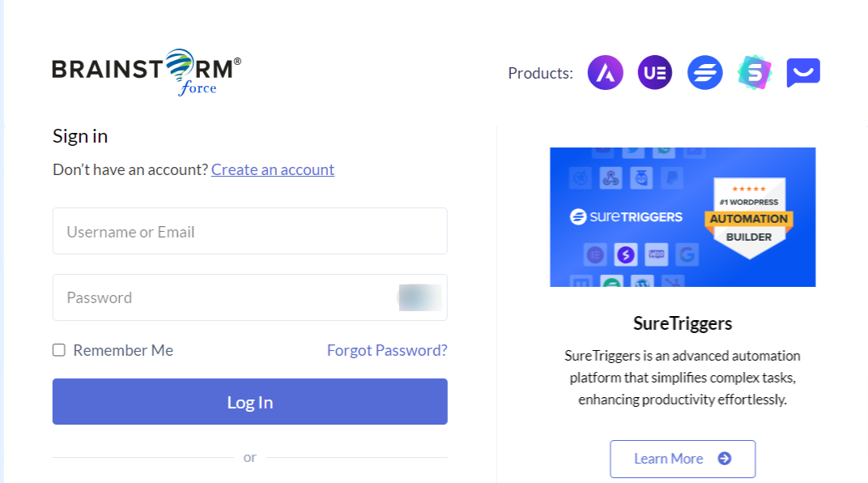Open the Ultimate Addons UE icon
Screen dimensions: 868x483
coord(655,73)
